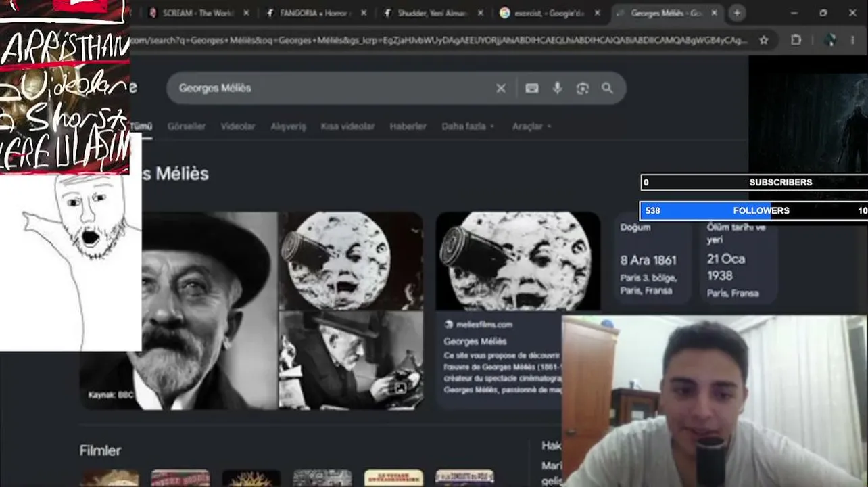Close the SCREAM tab

[x=246, y=13]
